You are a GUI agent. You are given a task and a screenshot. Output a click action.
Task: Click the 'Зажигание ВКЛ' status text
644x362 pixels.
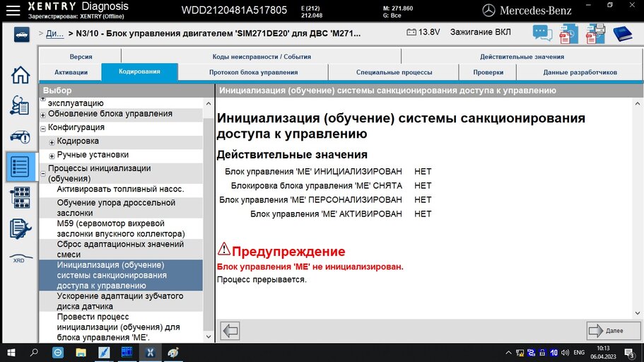coord(480,32)
